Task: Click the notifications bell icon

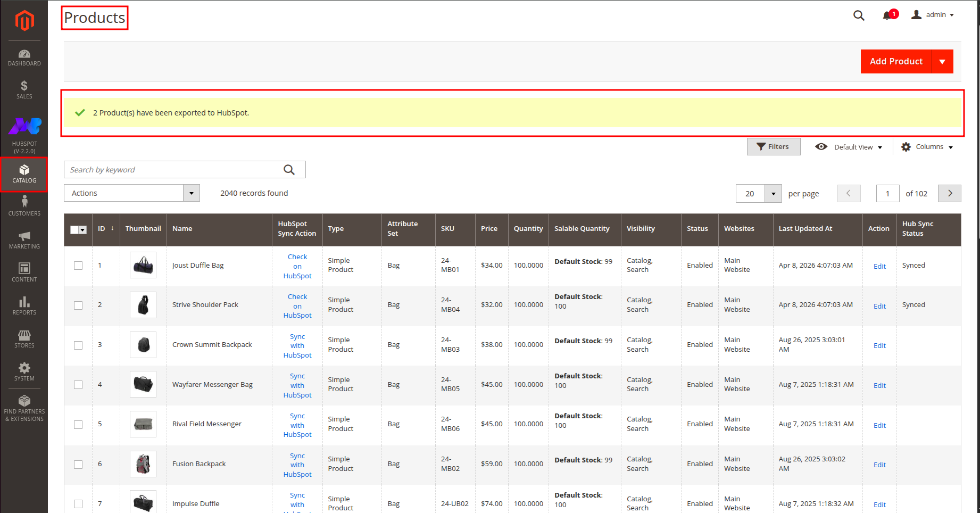Action: click(887, 15)
